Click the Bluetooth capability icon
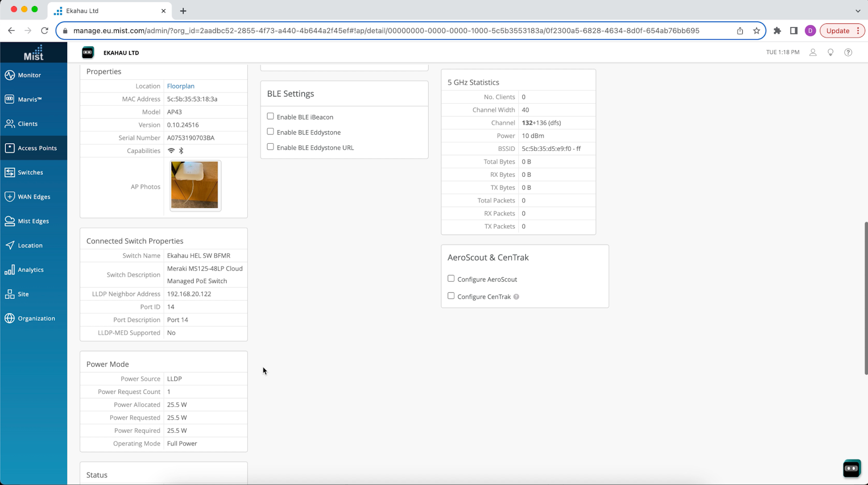 (x=181, y=151)
